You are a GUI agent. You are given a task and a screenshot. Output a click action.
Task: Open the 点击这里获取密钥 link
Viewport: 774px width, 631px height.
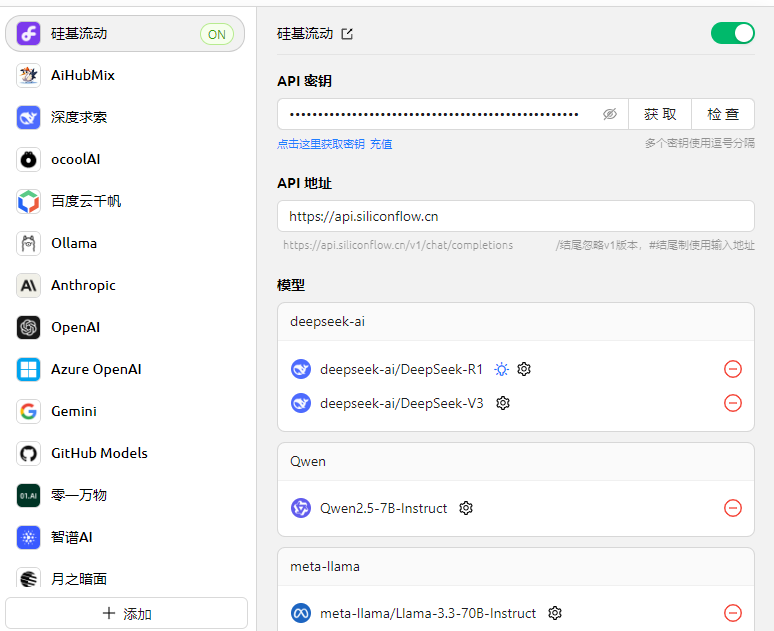click(321, 144)
